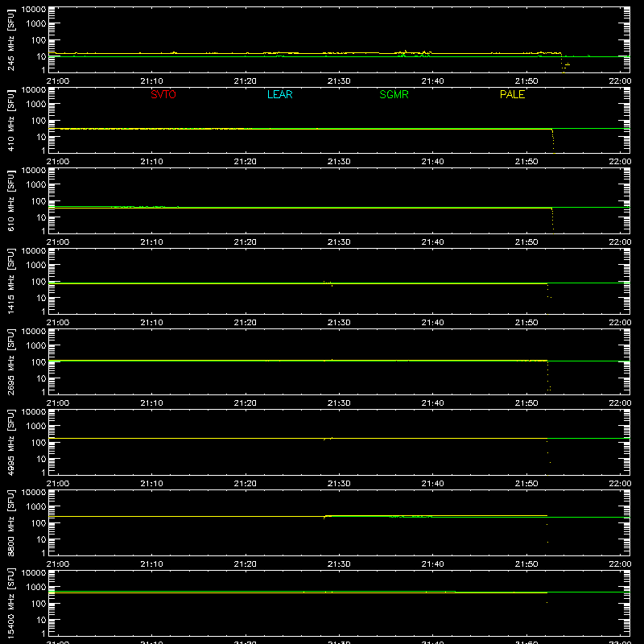The height and width of the screenshot is (644, 644).
Task: Select the 8800 MHz [SFU] axis title
Action: (x=10, y=522)
